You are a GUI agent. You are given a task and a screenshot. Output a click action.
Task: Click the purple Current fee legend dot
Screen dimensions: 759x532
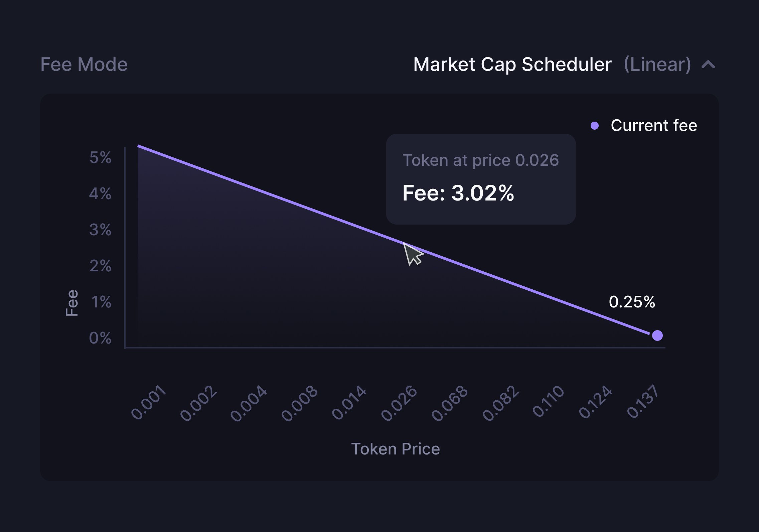pyautogui.click(x=594, y=125)
